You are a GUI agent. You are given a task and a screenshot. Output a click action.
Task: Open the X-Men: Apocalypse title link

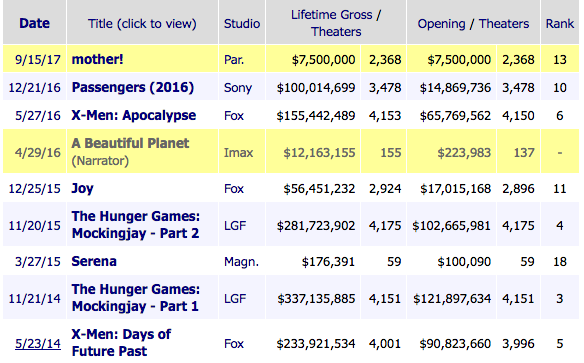(133, 116)
